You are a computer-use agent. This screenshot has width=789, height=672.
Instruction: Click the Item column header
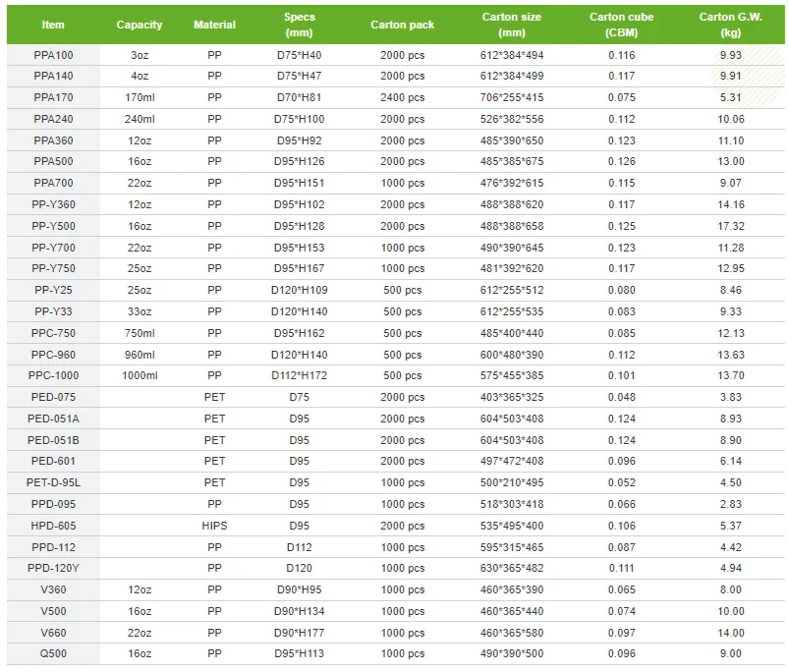coord(53,25)
